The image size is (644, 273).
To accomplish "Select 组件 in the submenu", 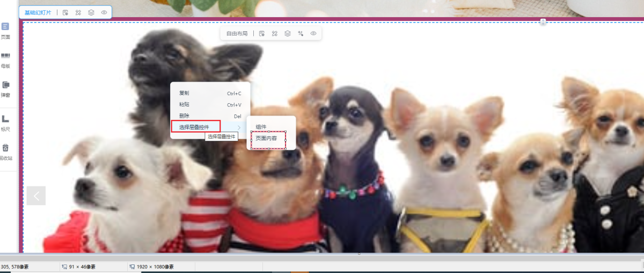I will click(x=261, y=127).
